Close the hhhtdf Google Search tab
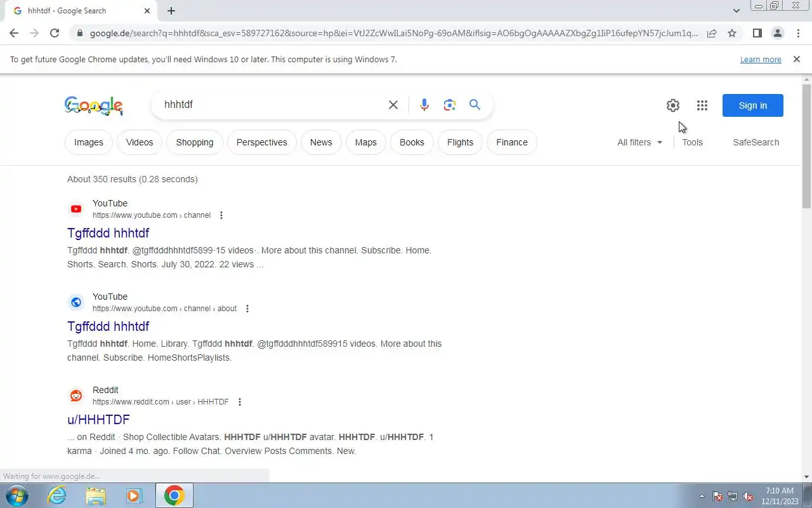 point(147,11)
